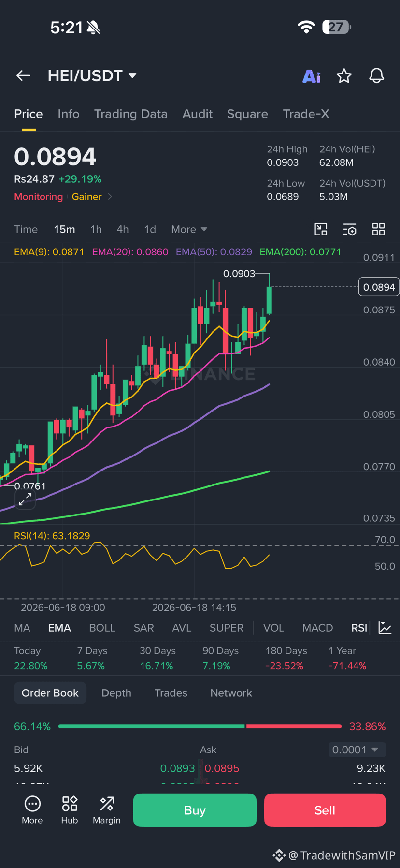Toggle the SAR indicator
400x868 pixels.
(x=144, y=628)
